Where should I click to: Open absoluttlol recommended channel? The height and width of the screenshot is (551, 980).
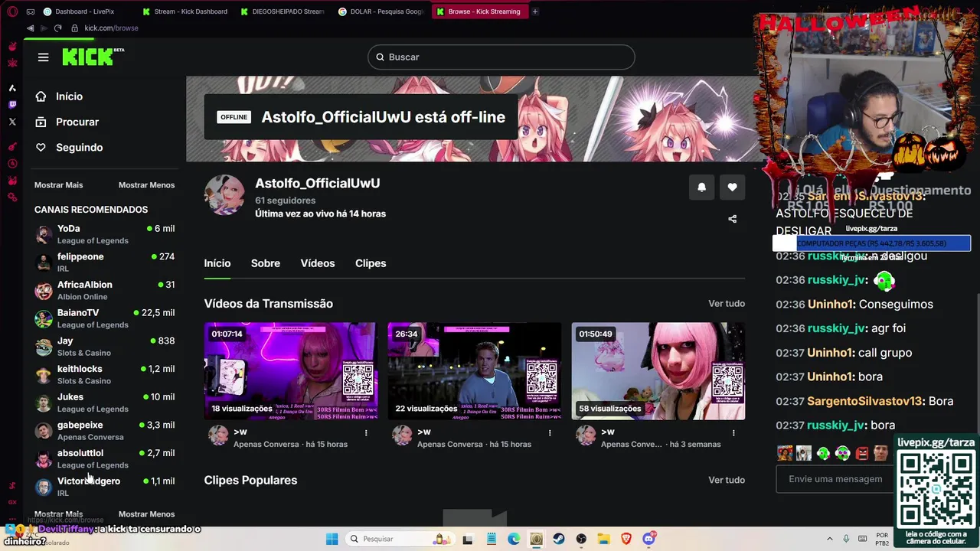point(105,458)
